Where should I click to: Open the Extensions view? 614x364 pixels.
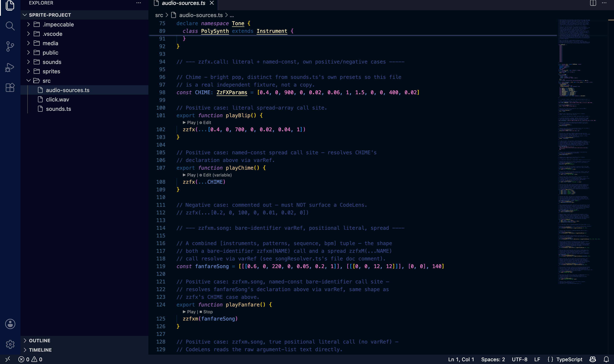pos(10,88)
